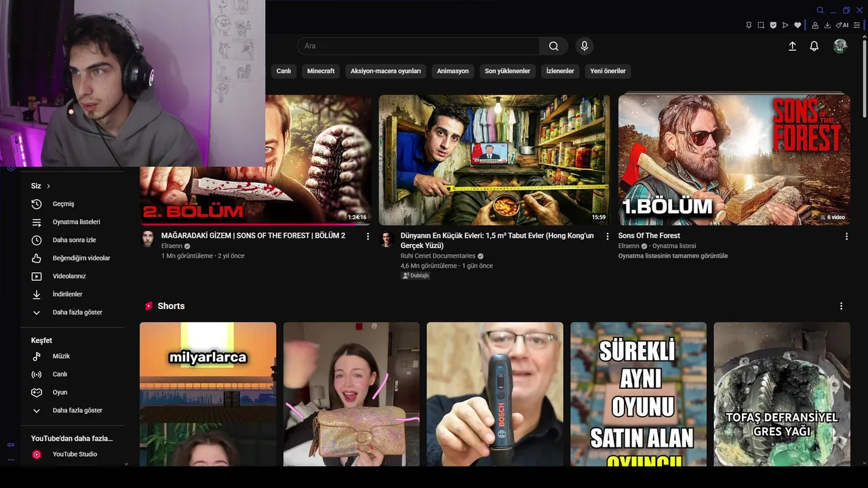Open the milyarlarca Short
This screenshot has width=868, height=488.
[x=208, y=394]
